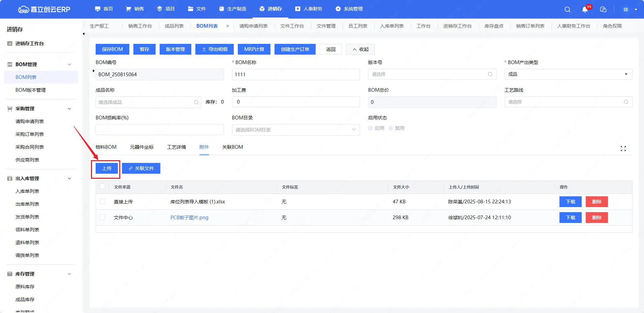Click the 保存BOM button
644x313 pixels.
(112, 49)
